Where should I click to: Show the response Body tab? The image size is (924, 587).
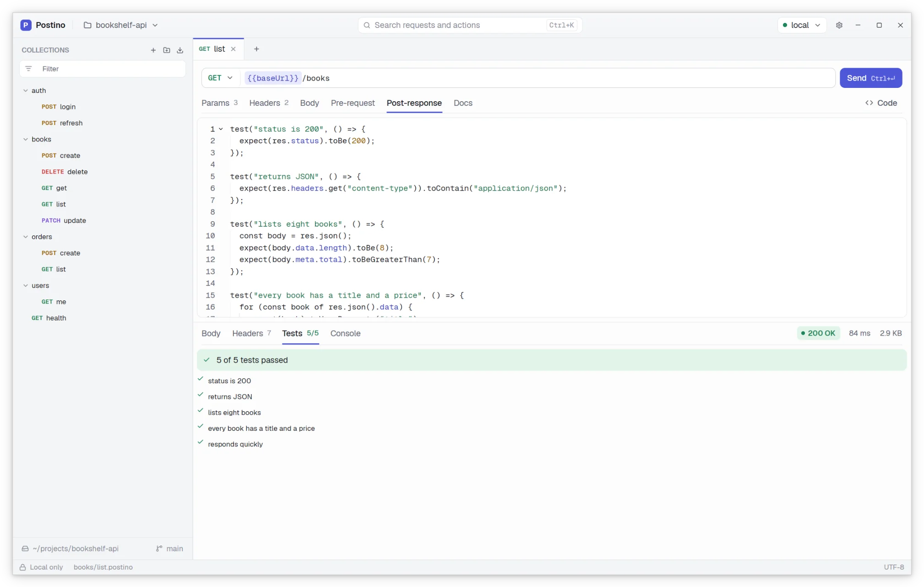(x=211, y=333)
